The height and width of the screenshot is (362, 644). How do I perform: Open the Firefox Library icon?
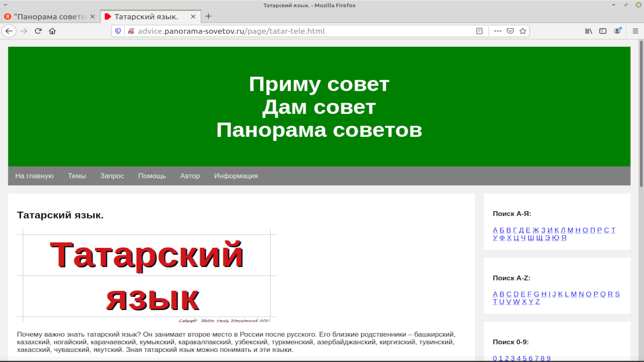[588, 31]
